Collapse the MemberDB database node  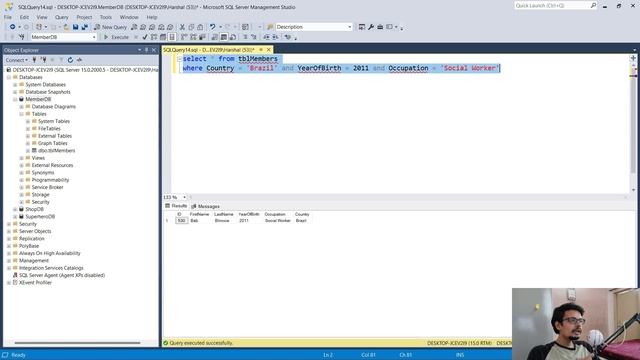pyautogui.click(x=15, y=99)
